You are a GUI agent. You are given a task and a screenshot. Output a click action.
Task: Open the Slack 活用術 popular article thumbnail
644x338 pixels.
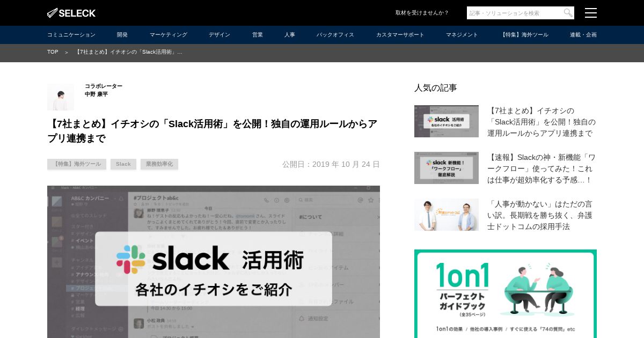pos(447,121)
